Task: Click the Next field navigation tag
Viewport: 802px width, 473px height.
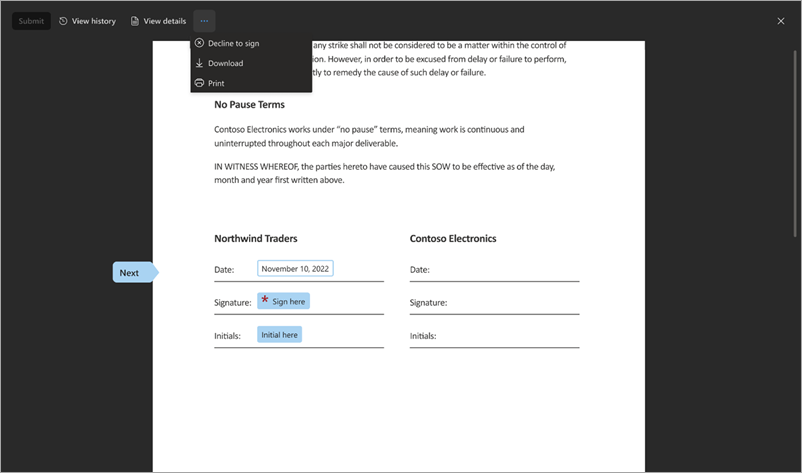Action: point(135,273)
